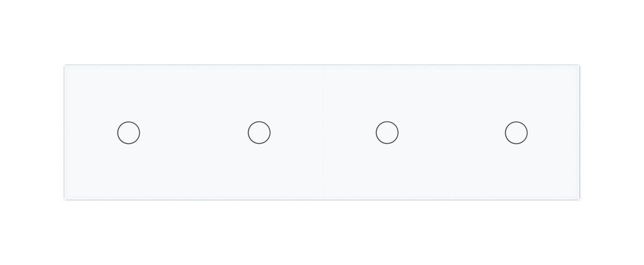Click the glass area above the second circle
This screenshot has height=265, width=644.
259,93
